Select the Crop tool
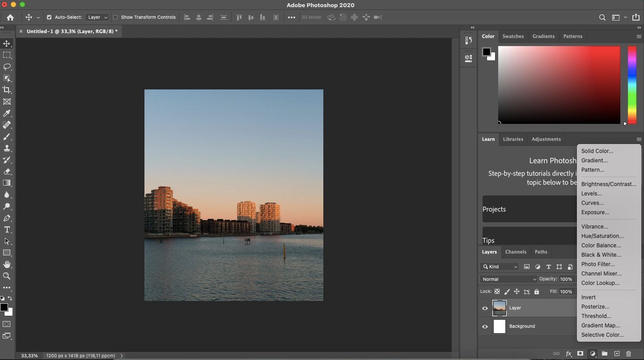This screenshot has width=644, height=360. click(7, 90)
